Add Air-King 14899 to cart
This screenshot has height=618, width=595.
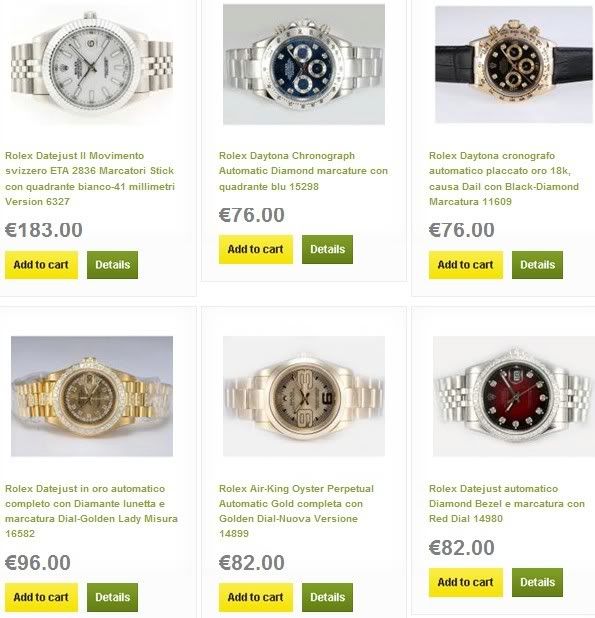256,597
